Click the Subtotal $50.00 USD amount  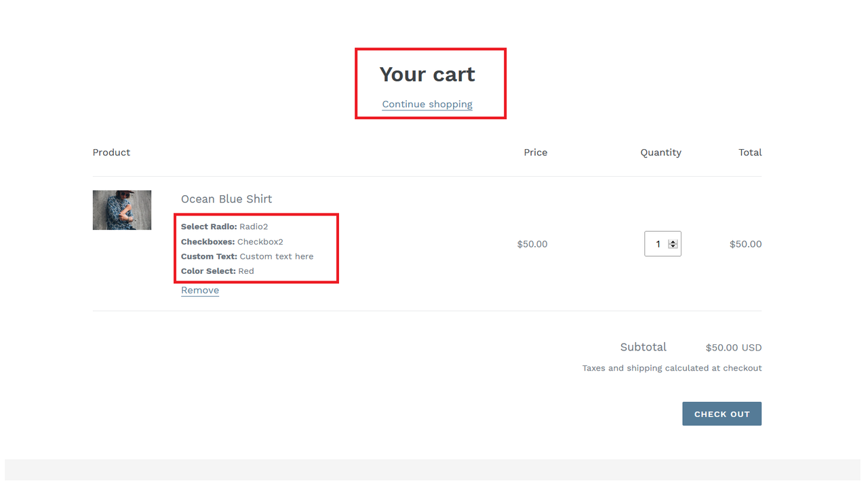[x=733, y=347]
